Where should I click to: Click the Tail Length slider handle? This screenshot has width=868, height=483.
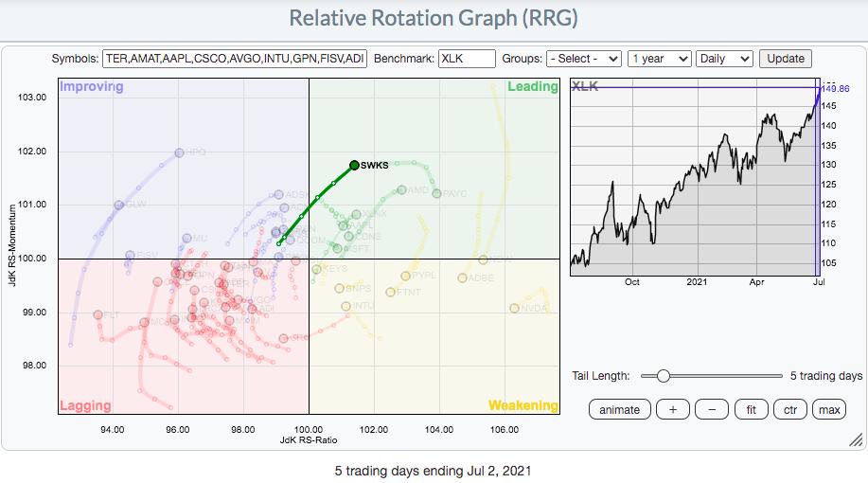coord(664,376)
